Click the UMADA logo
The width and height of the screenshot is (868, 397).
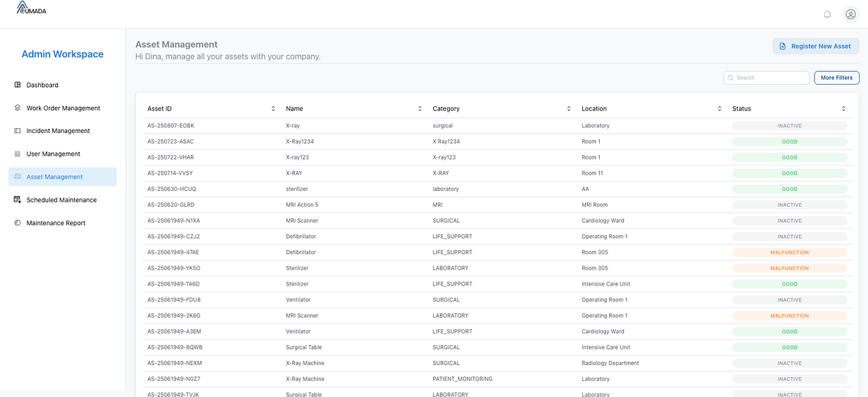(31, 8)
